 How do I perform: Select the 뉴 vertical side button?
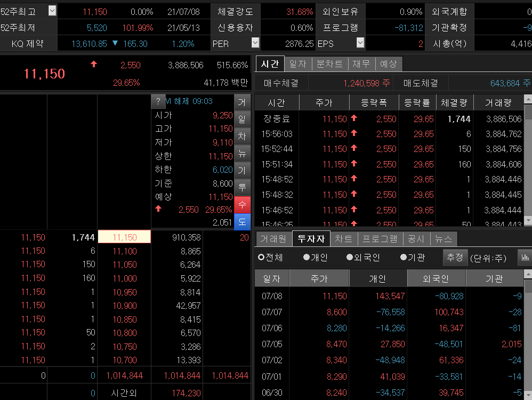click(242, 153)
